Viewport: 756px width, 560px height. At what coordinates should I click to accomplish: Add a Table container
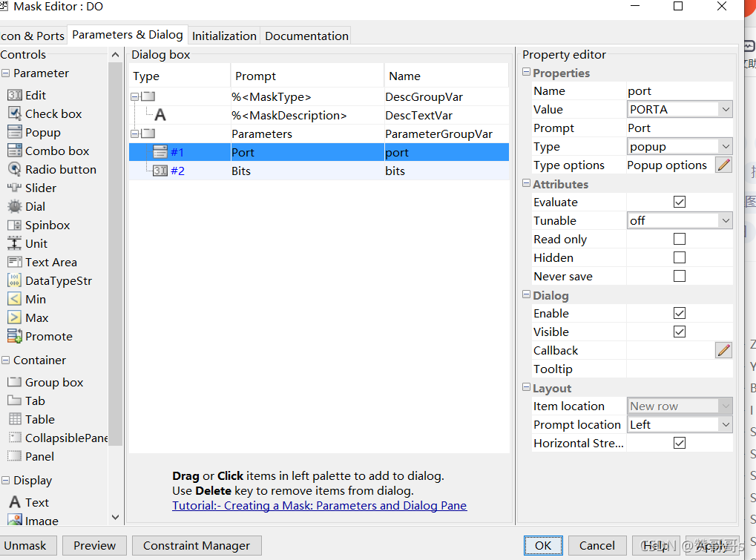(31, 419)
